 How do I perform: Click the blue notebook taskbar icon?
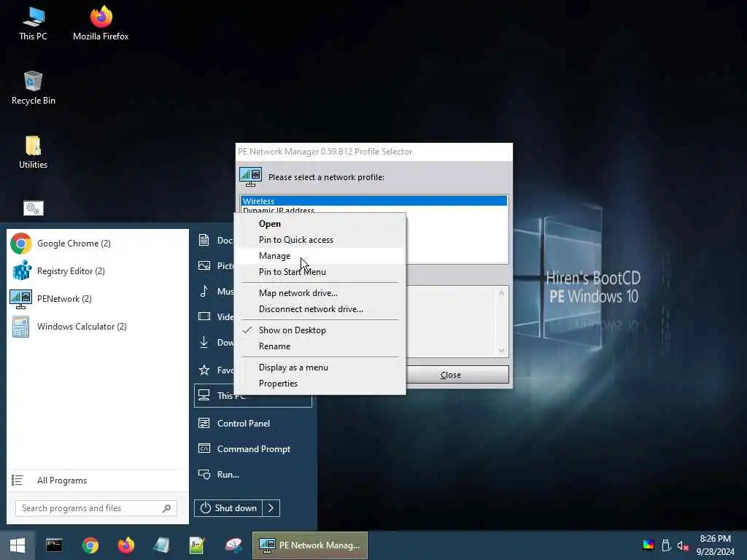pyautogui.click(x=161, y=545)
